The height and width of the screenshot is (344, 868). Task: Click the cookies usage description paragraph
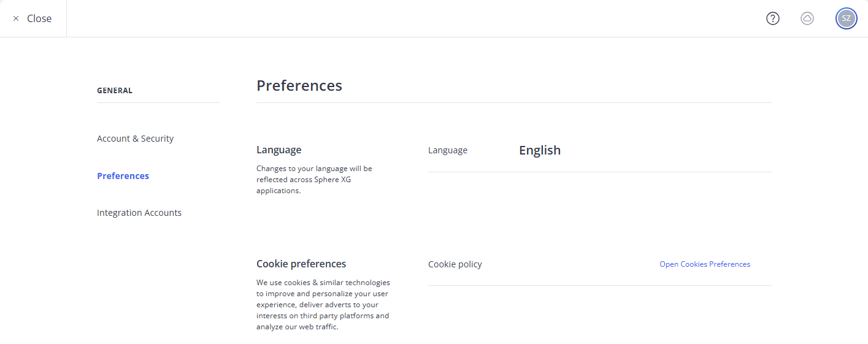pos(323,305)
